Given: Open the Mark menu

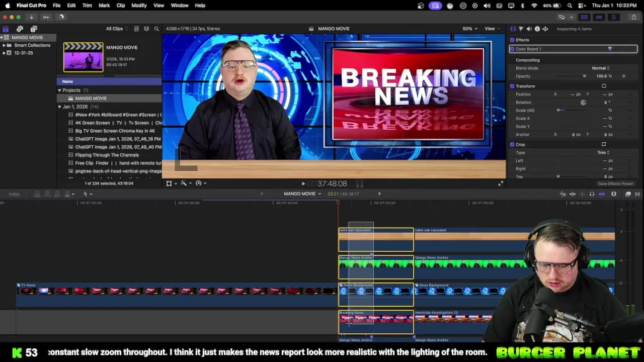Looking at the screenshot, I should point(104,6).
